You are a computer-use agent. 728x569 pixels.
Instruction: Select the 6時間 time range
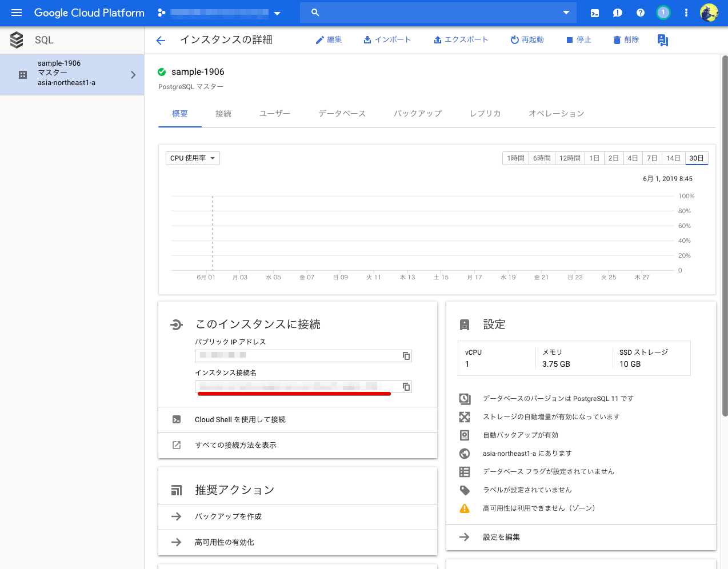542,158
